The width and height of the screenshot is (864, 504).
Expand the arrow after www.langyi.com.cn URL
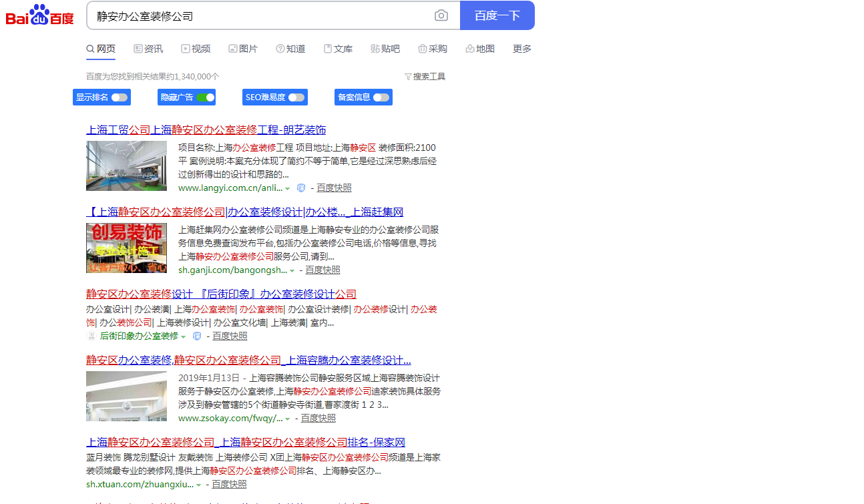coord(288,189)
